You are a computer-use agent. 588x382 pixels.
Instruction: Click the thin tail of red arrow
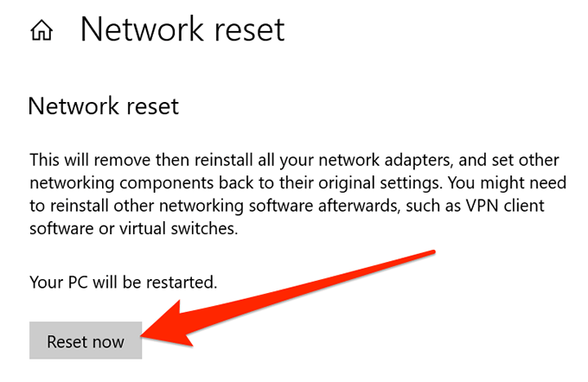pos(415,257)
